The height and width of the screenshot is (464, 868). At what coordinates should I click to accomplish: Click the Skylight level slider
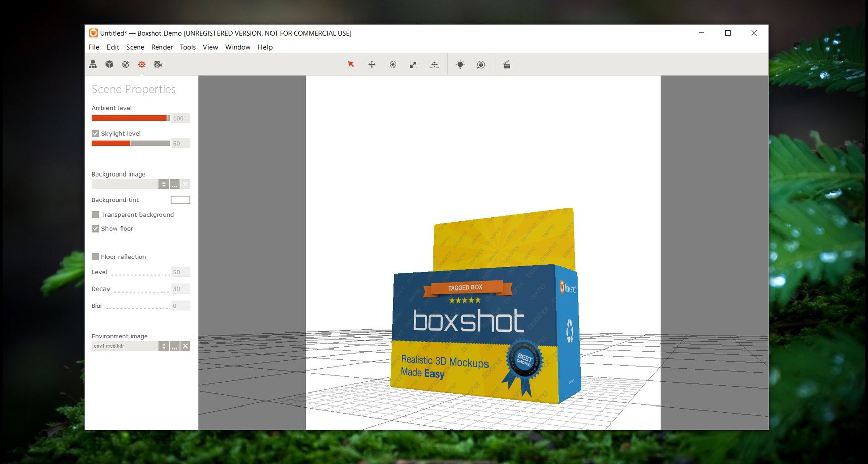(131, 143)
